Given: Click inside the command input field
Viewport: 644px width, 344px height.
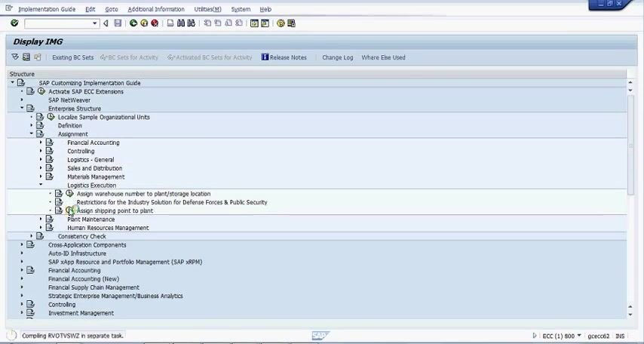Looking at the screenshot, I should click(58, 23).
